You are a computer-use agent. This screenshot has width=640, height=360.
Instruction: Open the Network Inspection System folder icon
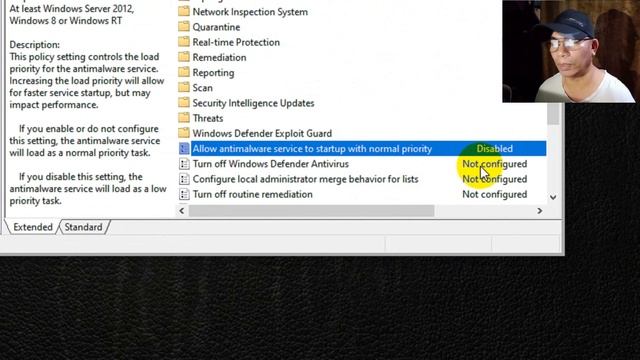pos(184,11)
